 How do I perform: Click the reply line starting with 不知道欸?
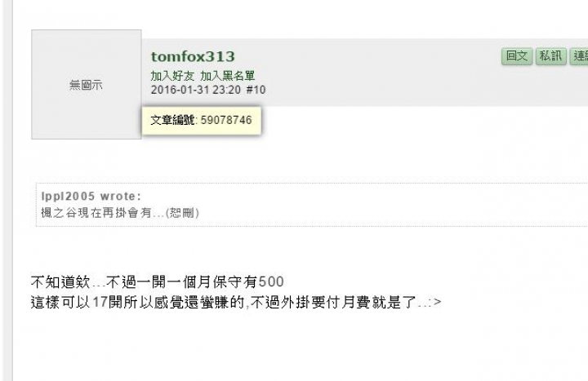pyautogui.click(x=157, y=281)
